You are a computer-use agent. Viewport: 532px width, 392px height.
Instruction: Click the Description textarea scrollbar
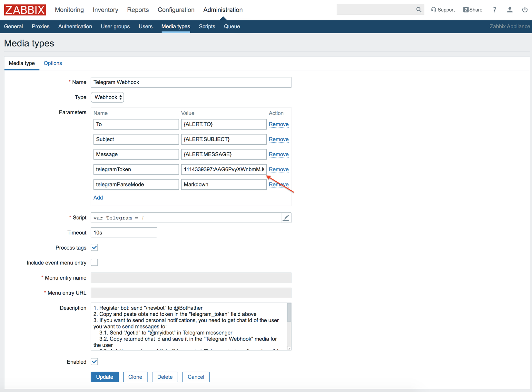pyautogui.click(x=289, y=312)
